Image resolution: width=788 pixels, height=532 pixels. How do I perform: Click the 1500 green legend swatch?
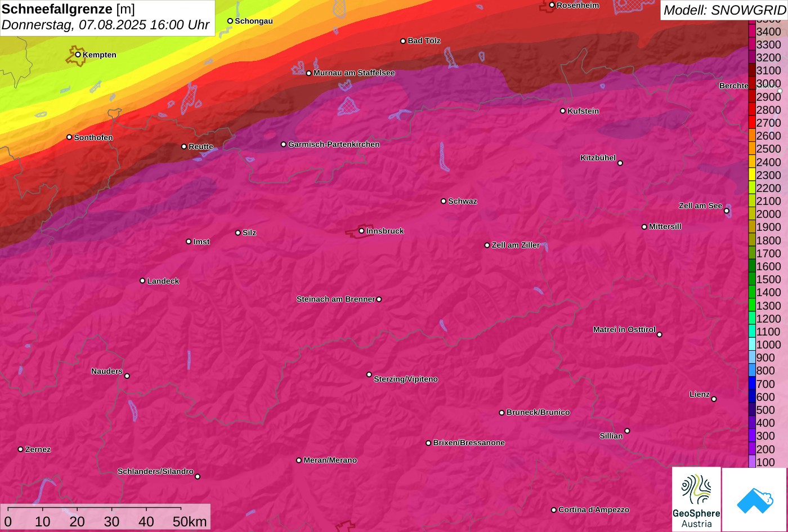752,279
